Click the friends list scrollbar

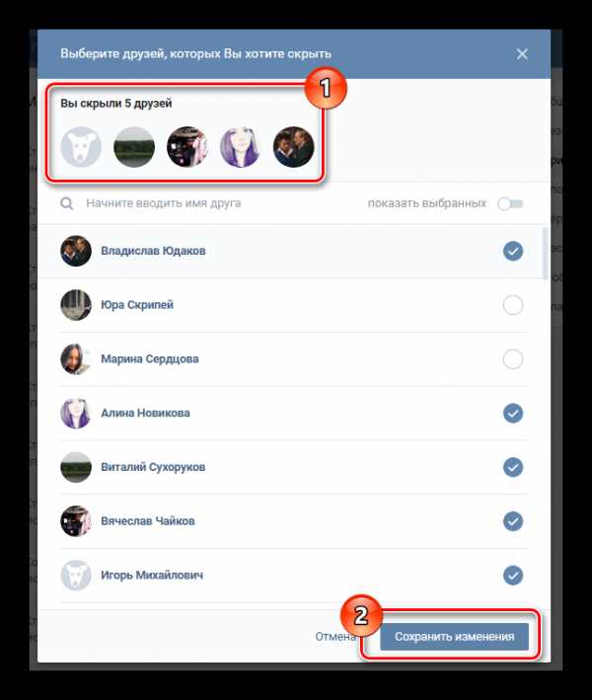(x=545, y=253)
